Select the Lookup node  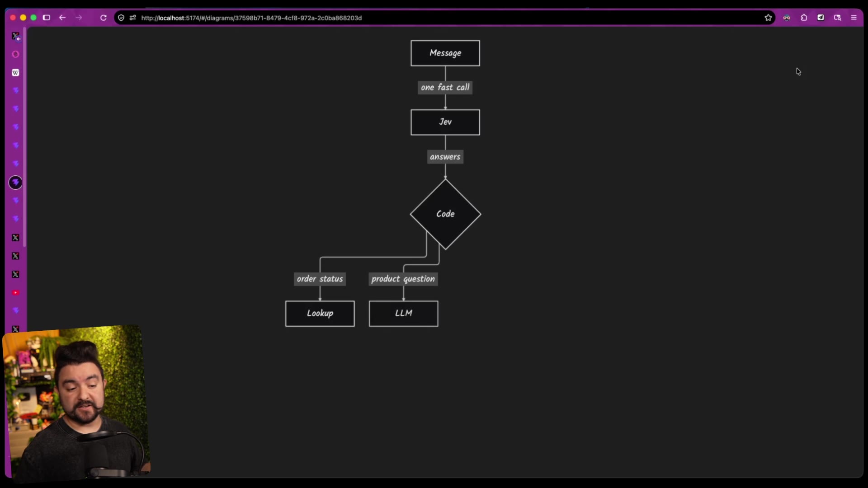pos(320,314)
